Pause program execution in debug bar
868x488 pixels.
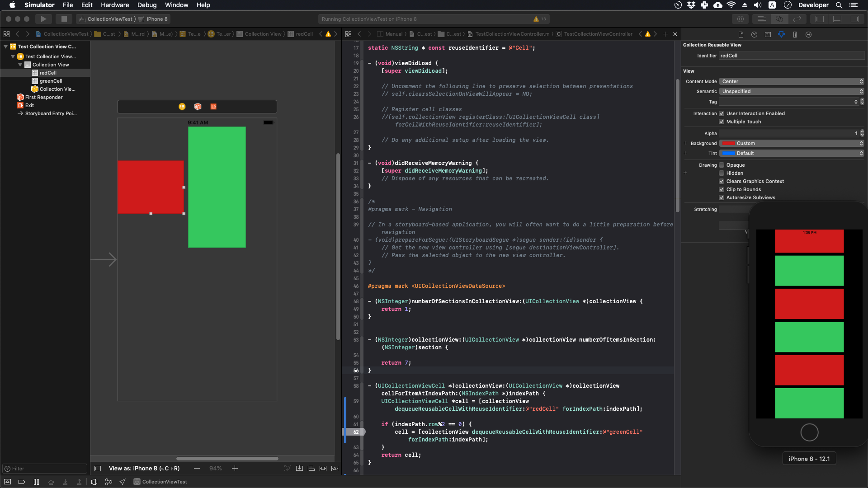pyautogui.click(x=36, y=482)
